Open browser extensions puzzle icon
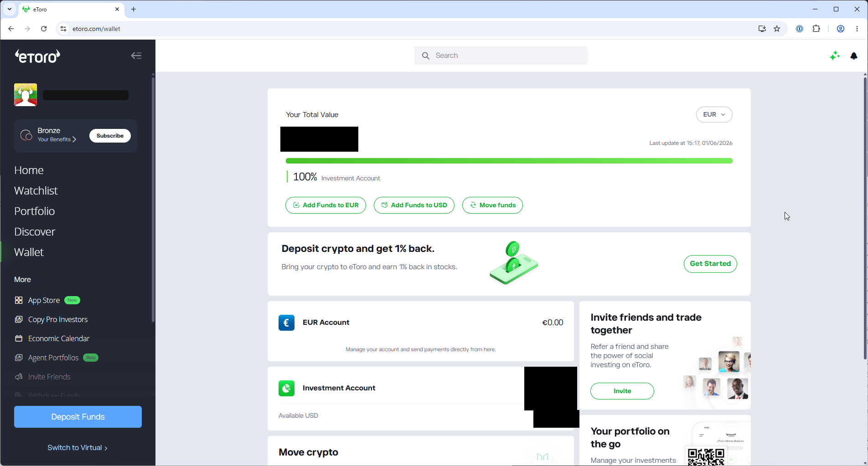This screenshot has height=466, width=868. click(816, 29)
